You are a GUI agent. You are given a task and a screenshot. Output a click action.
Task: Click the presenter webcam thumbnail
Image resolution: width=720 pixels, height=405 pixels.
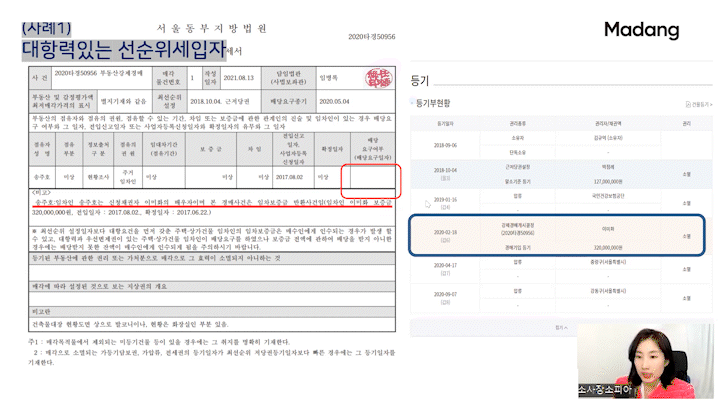(662, 363)
